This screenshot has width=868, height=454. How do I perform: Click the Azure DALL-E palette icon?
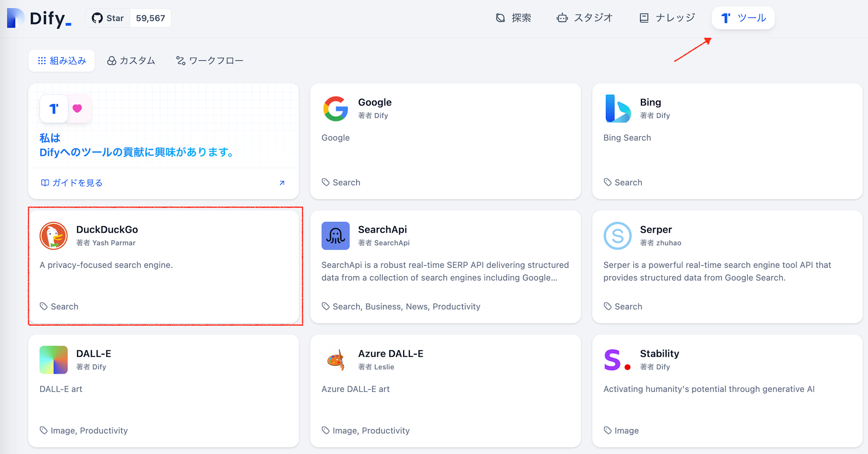(x=335, y=360)
